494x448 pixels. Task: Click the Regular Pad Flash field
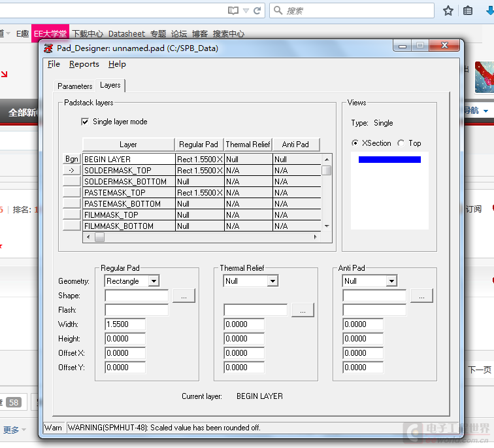137,310
